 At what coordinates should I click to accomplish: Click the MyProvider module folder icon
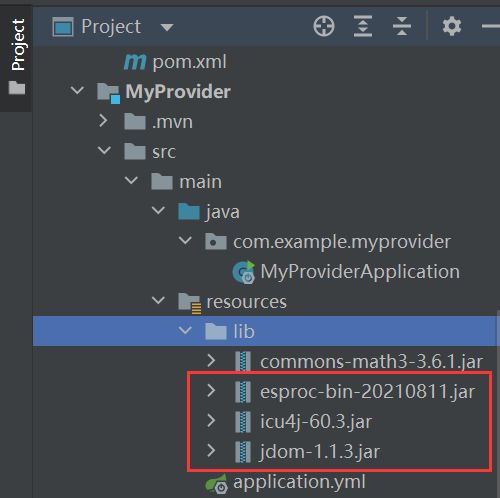tap(108, 93)
